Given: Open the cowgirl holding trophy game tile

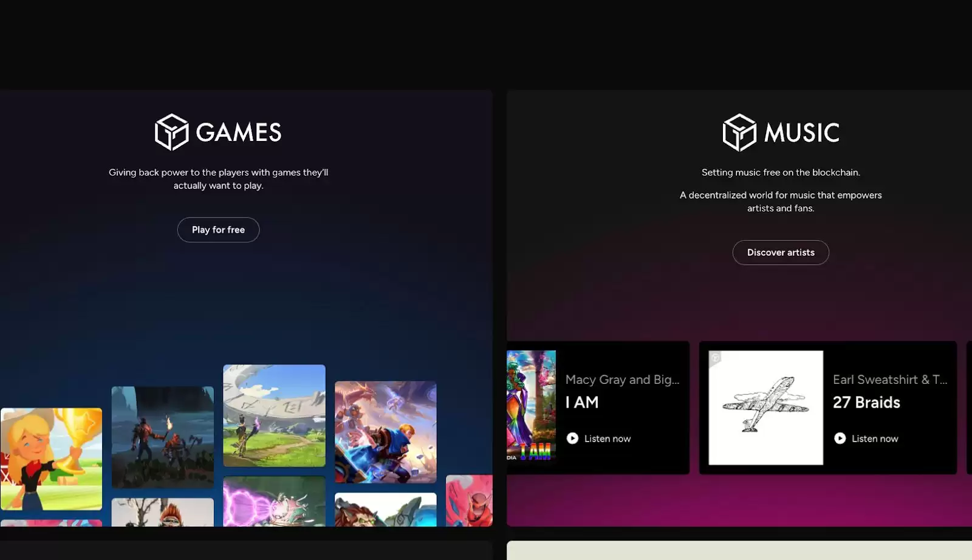Looking at the screenshot, I should [52, 459].
